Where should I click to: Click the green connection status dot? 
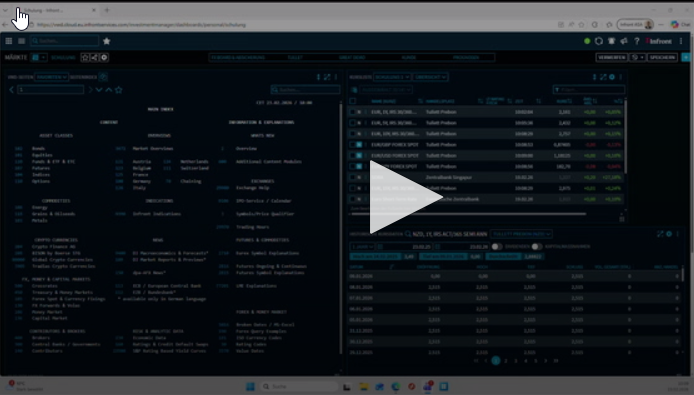(587, 41)
